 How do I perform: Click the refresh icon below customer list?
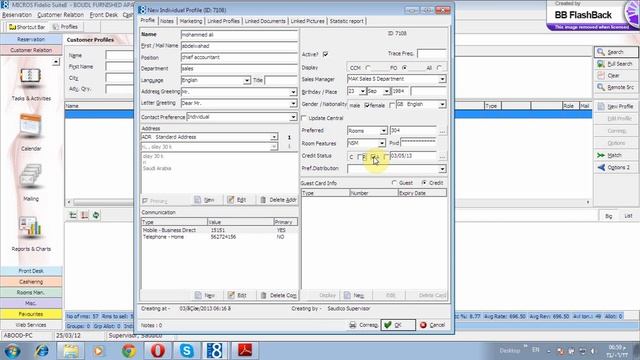(96, 215)
